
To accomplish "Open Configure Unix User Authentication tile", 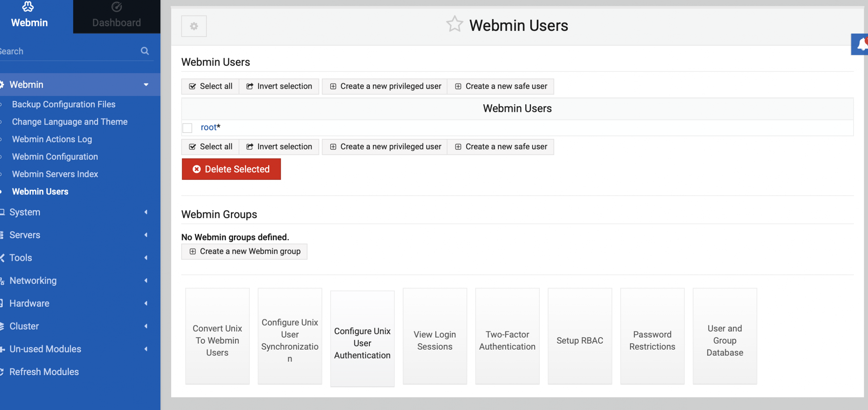I will coord(362,339).
